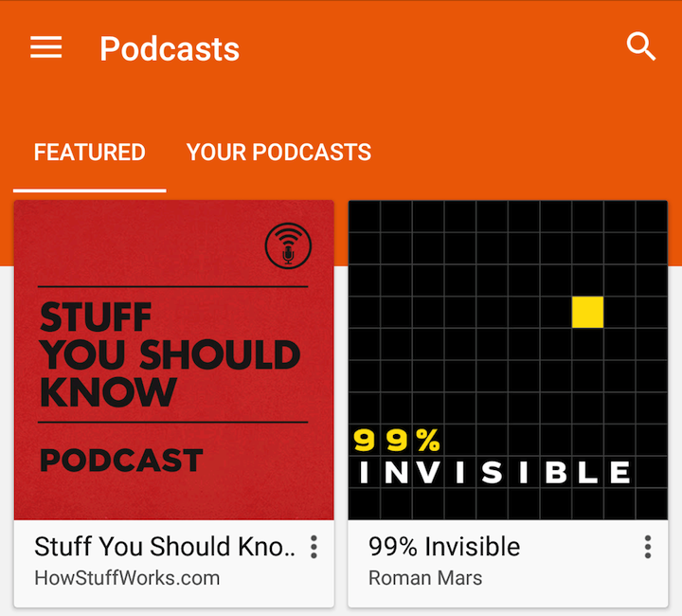Viewport: 682px width, 616px height.
Task: Select the '99% Invisible' podcast title
Action: tap(444, 547)
